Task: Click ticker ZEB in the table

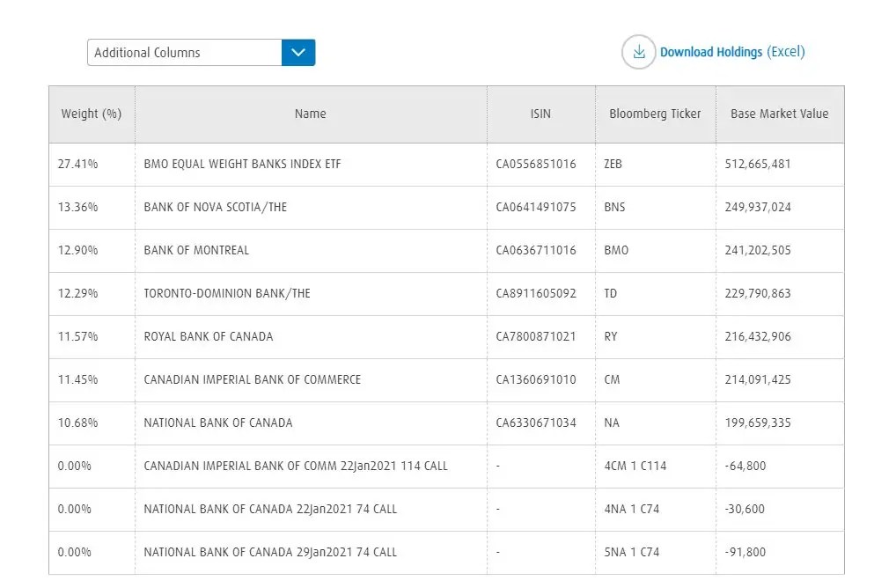Action: 613,164
